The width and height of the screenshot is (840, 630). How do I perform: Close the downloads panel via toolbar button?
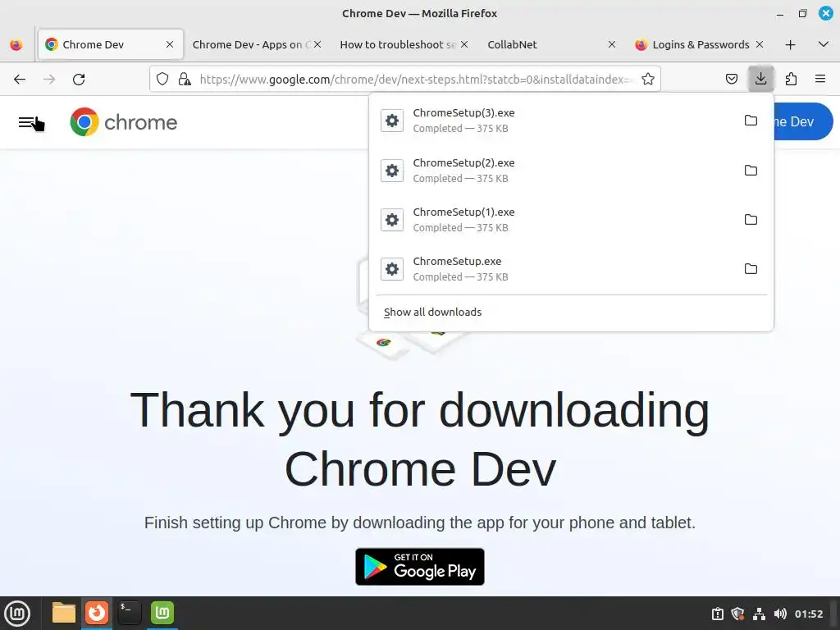click(760, 80)
